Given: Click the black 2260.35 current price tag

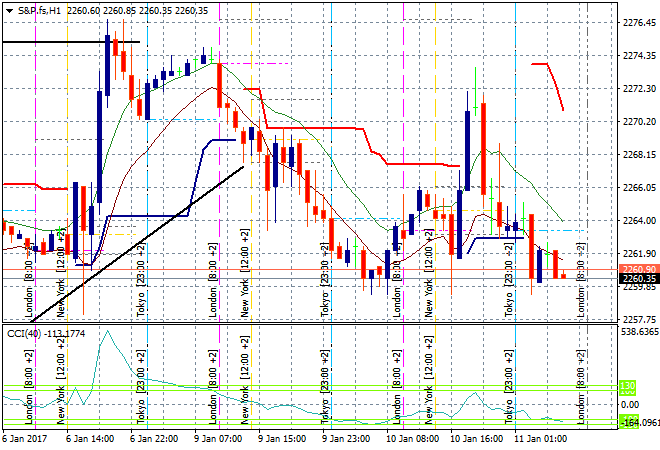Looking at the screenshot, I should [638, 279].
